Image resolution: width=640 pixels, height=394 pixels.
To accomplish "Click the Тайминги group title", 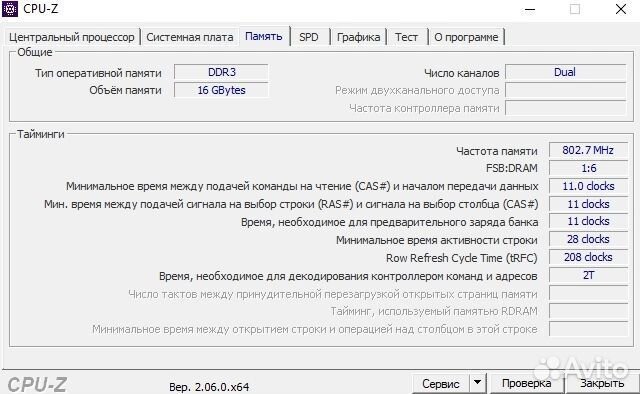I will [x=41, y=134].
